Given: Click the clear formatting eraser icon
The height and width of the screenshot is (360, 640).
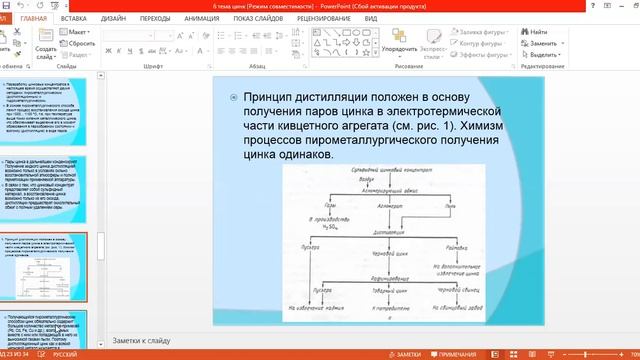Looking at the screenshot, I should point(206,36).
